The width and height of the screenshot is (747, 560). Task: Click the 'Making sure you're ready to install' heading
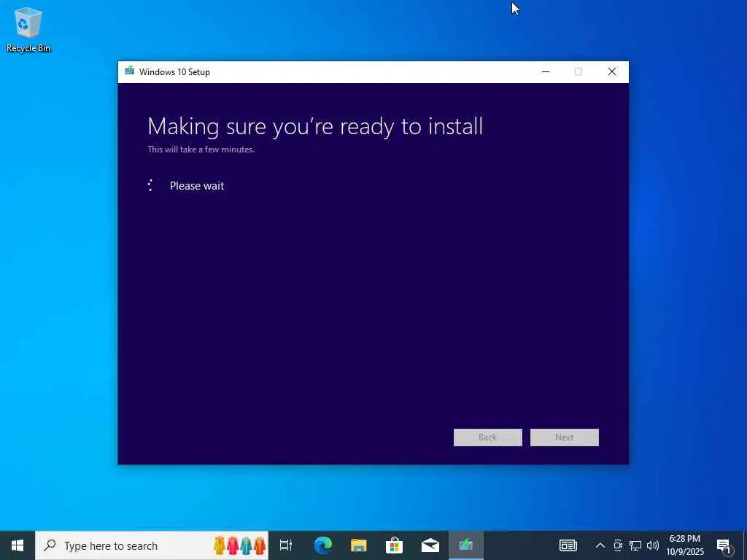click(x=315, y=127)
